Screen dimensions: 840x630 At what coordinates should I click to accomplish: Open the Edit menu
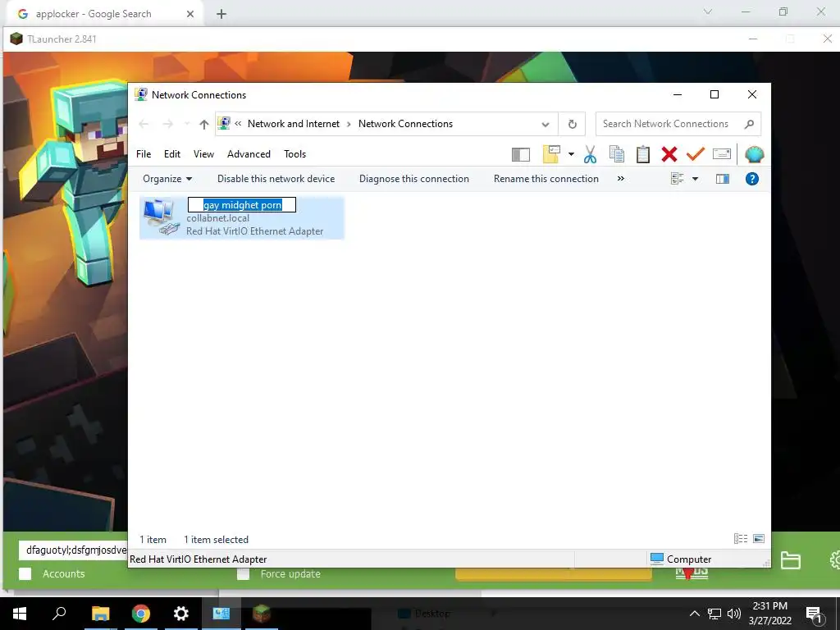click(x=172, y=154)
